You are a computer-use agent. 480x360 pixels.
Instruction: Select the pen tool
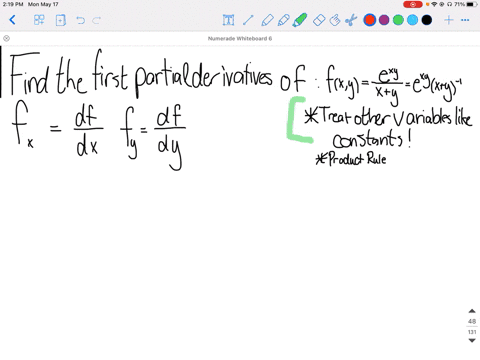[x=267, y=20]
